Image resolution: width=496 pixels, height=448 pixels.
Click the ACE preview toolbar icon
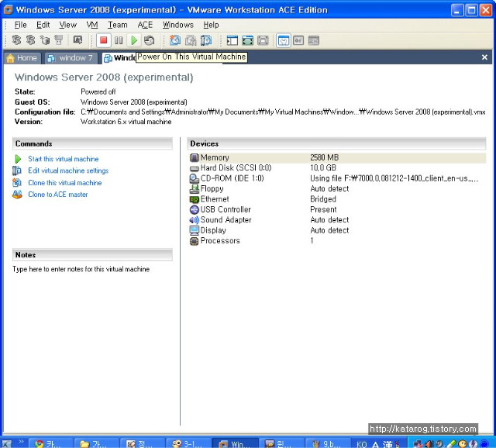coord(77,40)
